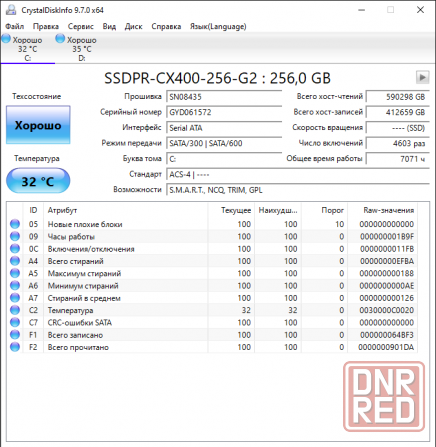Click power-on count value 4603 раз
The width and height of the screenshot is (436, 447).
tap(398, 143)
